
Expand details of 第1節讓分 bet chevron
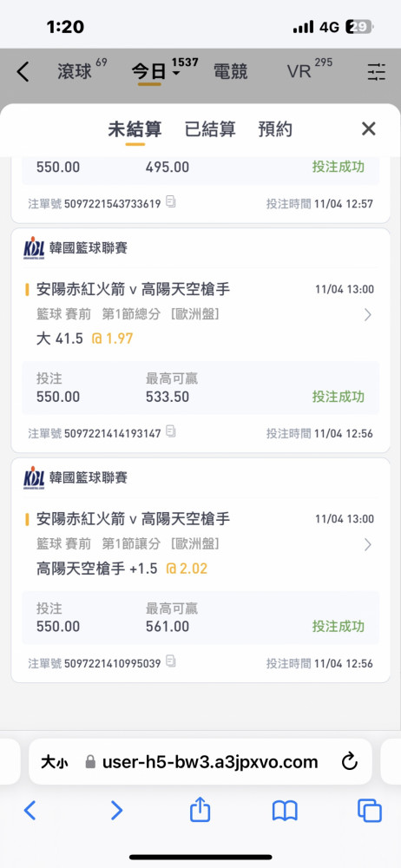[x=368, y=545]
